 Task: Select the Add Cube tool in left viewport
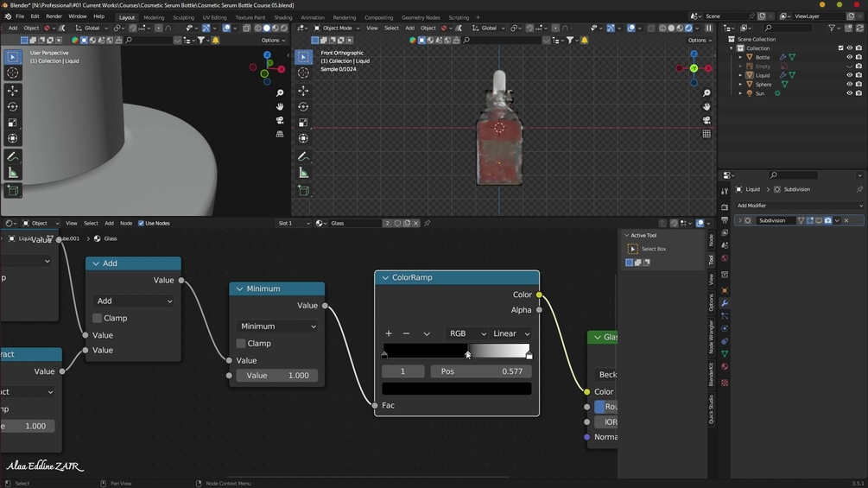click(x=13, y=191)
